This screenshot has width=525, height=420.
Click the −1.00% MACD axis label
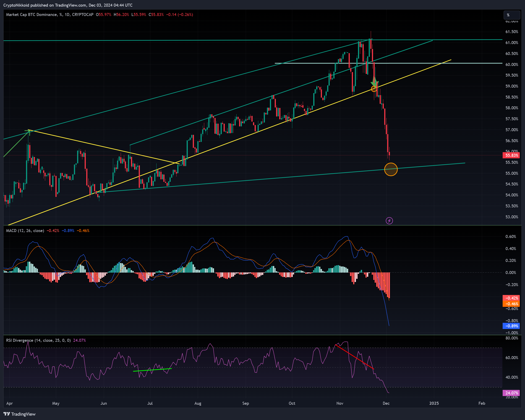pos(512,333)
